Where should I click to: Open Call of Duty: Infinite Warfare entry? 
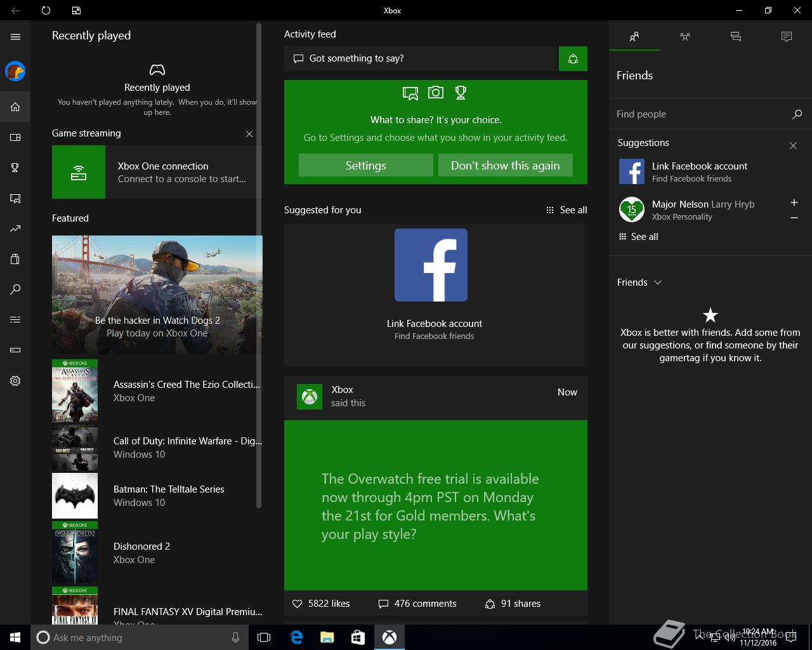[x=157, y=448]
